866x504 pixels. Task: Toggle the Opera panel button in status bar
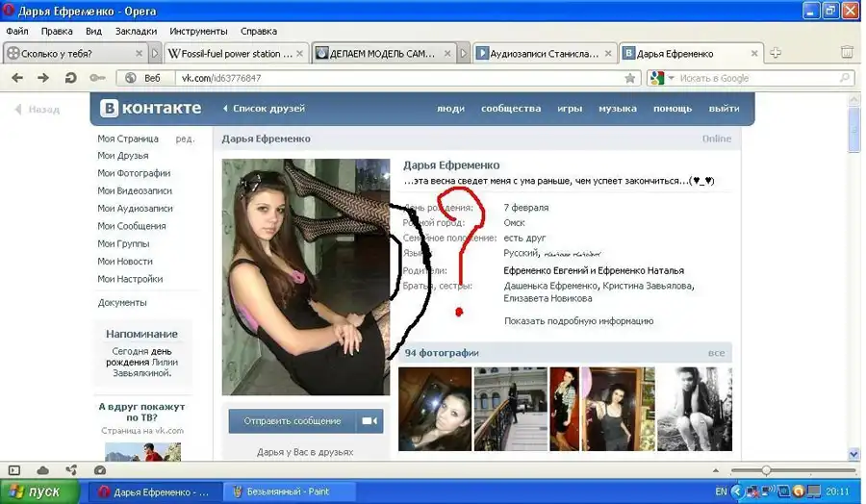(13, 470)
